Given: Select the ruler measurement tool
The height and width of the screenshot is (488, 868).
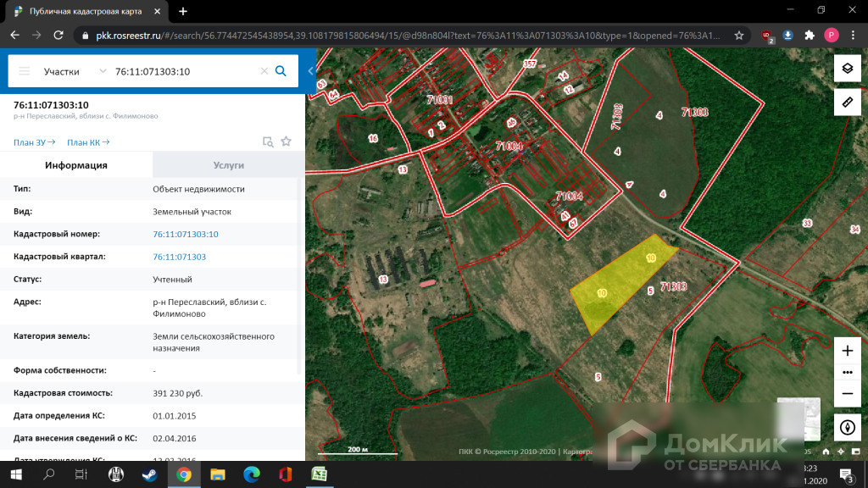Looking at the screenshot, I should [847, 103].
